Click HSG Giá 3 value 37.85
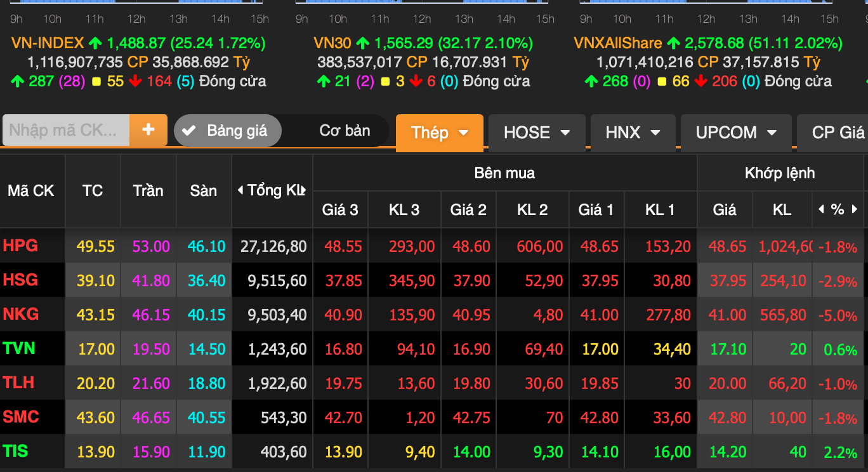This screenshot has height=472, width=868. pos(344,280)
